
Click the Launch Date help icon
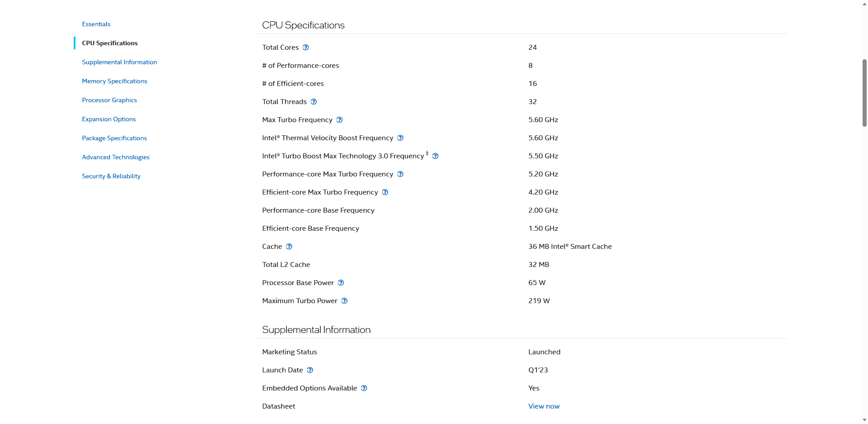click(x=310, y=370)
